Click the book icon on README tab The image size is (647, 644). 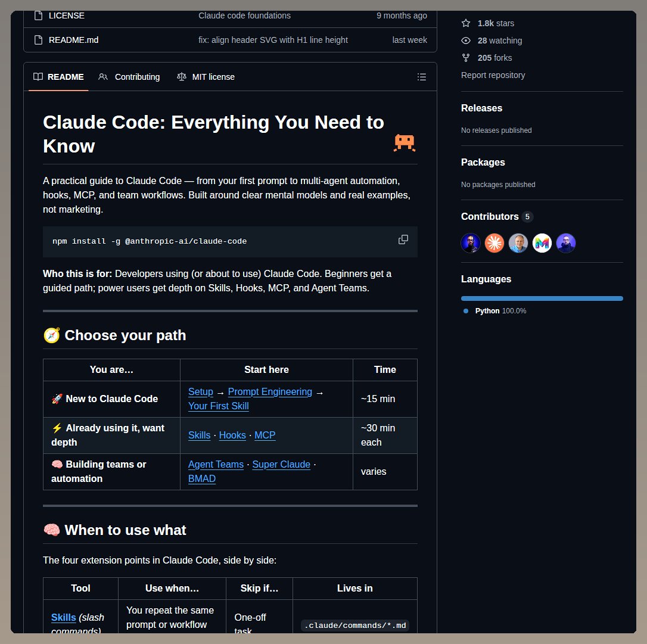[x=38, y=77]
